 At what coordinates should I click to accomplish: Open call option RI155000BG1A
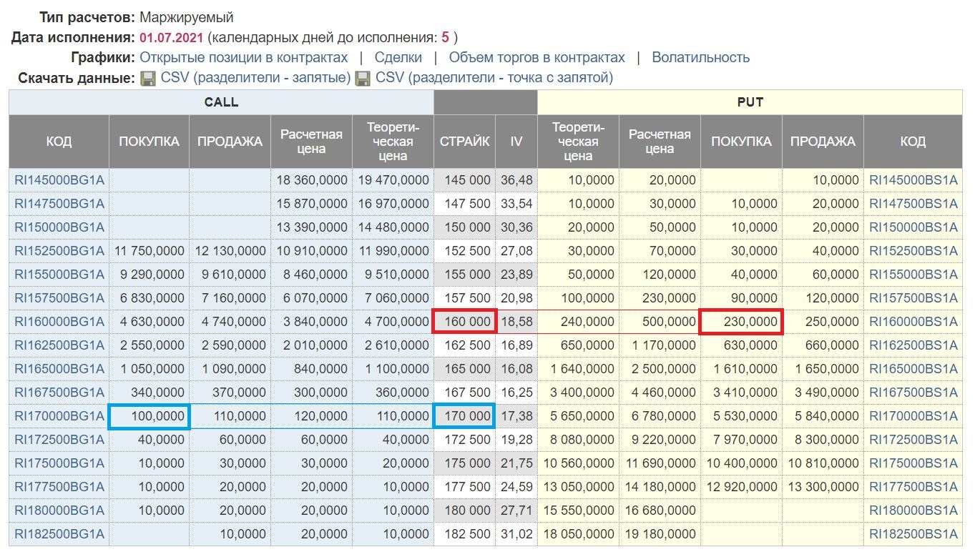59,275
